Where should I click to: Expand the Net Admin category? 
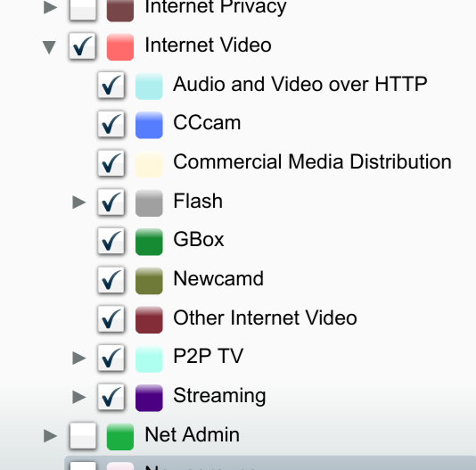50,436
